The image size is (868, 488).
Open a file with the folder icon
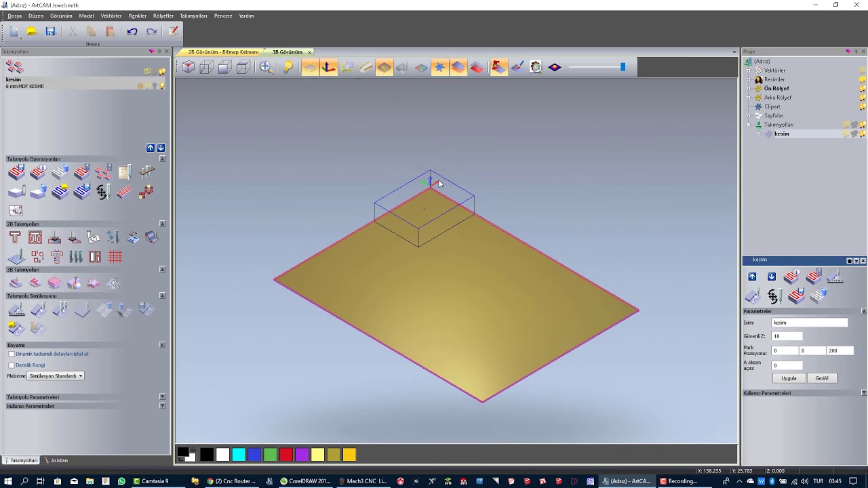click(x=32, y=31)
